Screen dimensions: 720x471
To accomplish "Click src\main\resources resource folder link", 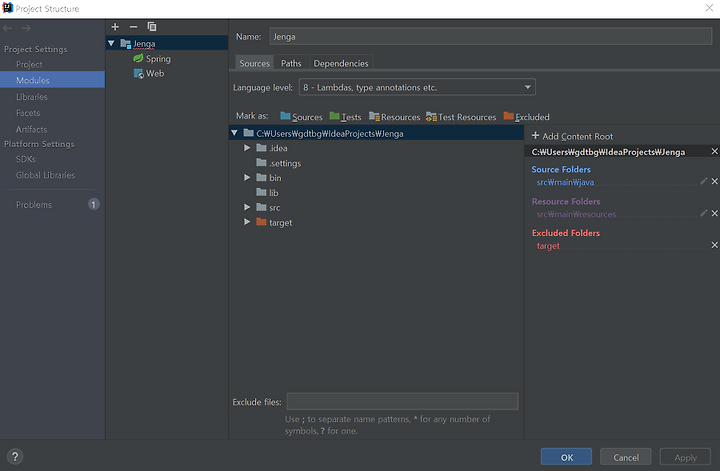I will coord(576,214).
